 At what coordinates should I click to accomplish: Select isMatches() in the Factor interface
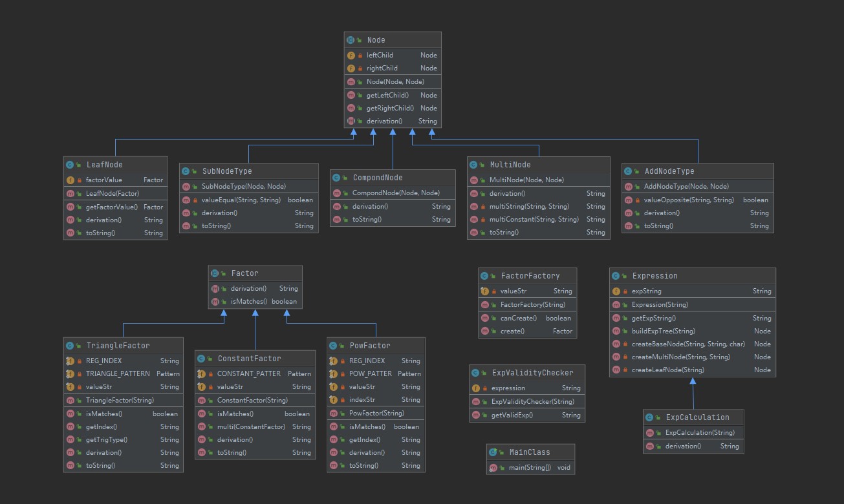(x=255, y=301)
